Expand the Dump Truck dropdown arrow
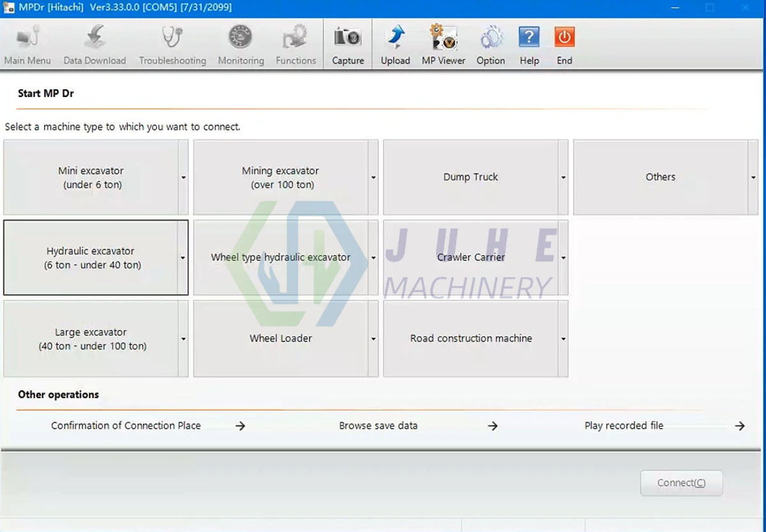766x532 pixels. pos(563,177)
